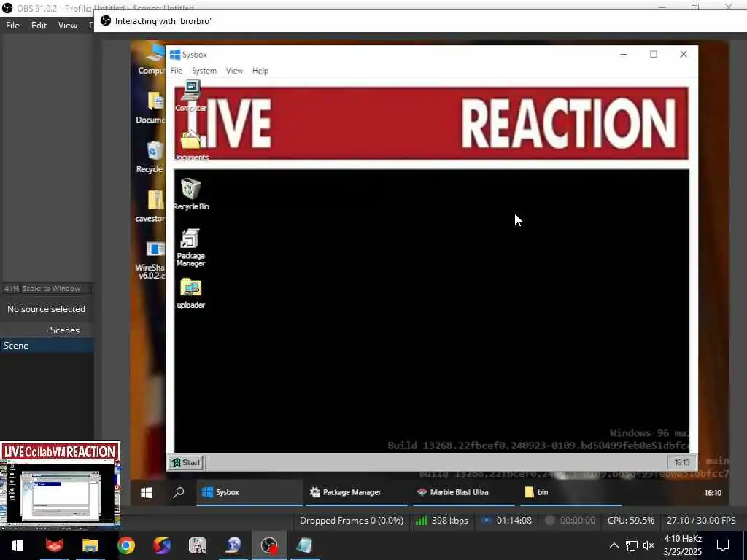Open network status tray icon
The height and width of the screenshot is (560, 747).
632,545
